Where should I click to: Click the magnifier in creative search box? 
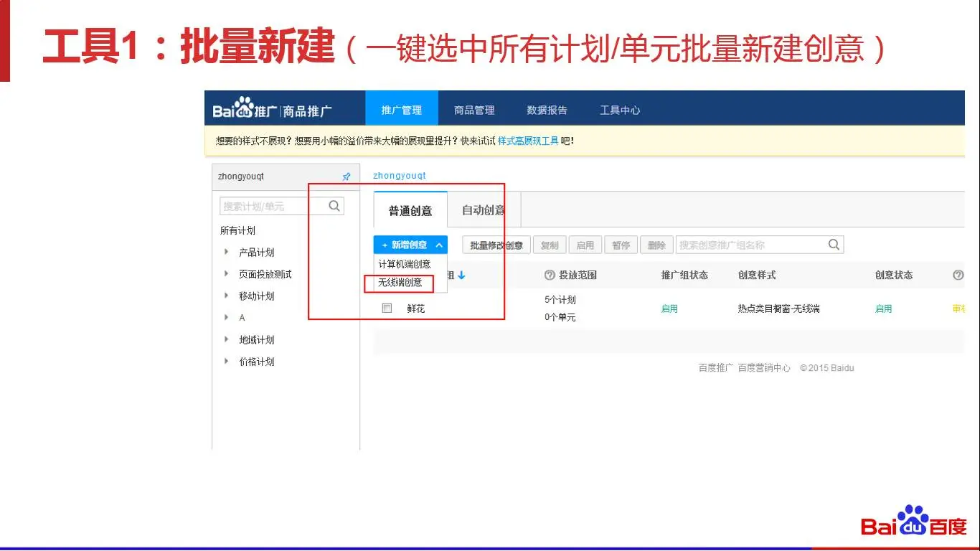click(834, 245)
